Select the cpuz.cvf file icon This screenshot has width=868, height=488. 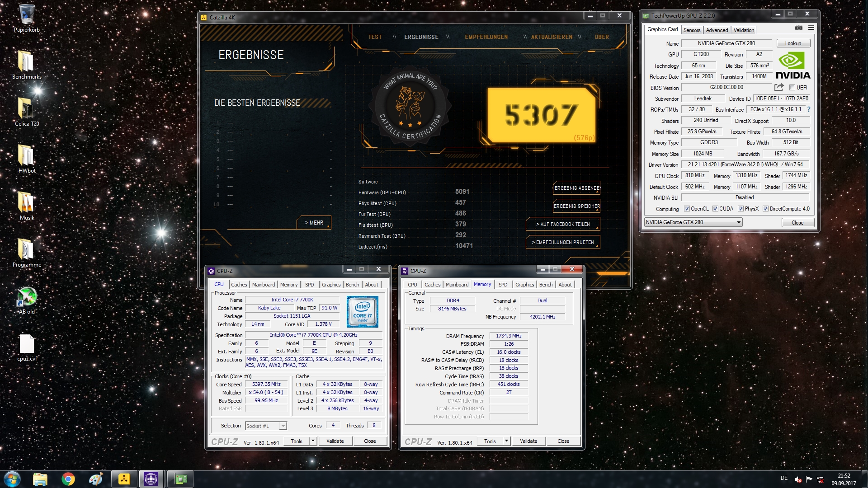click(27, 347)
